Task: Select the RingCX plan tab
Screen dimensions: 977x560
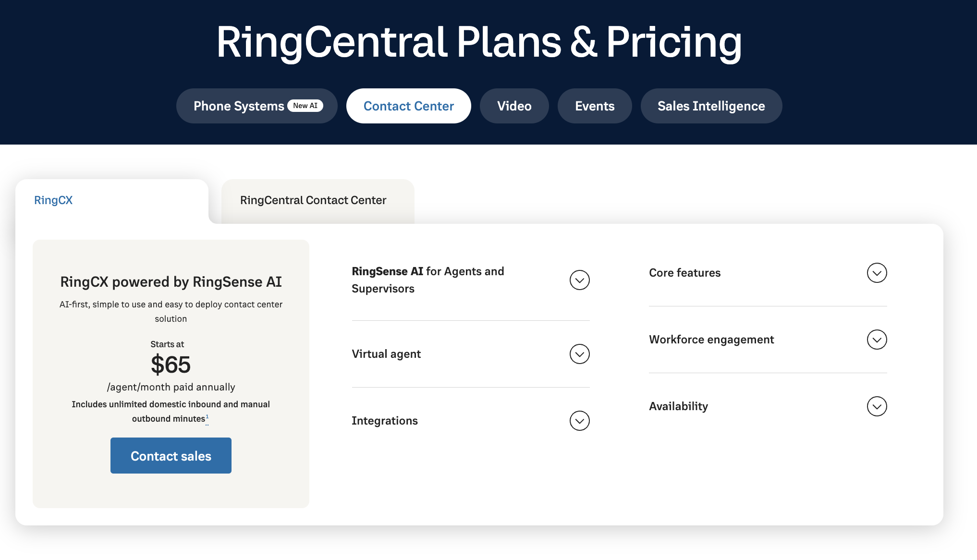Action: pos(53,200)
